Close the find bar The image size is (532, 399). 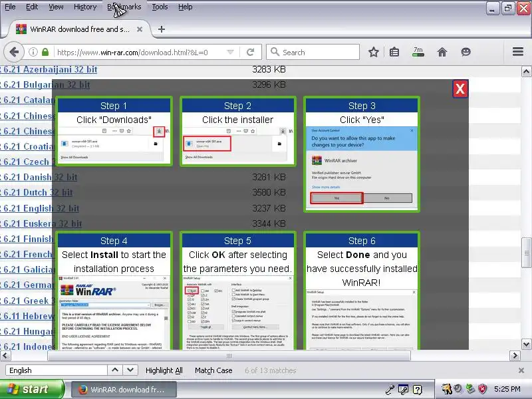coord(521,370)
